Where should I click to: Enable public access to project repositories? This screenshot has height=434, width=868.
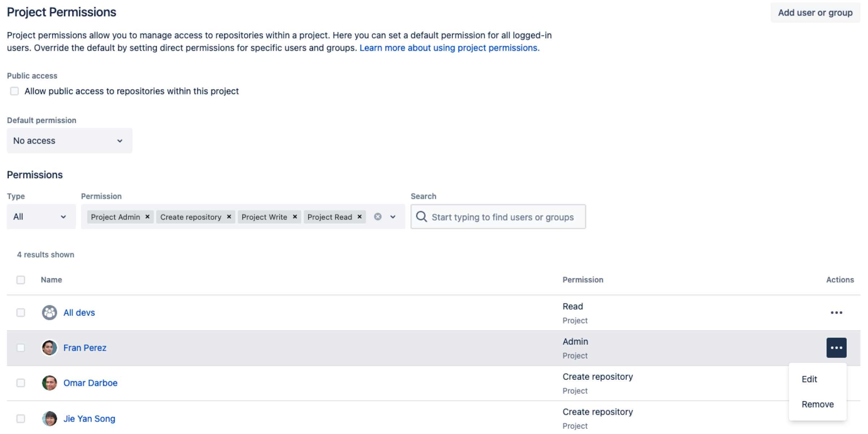coord(14,91)
